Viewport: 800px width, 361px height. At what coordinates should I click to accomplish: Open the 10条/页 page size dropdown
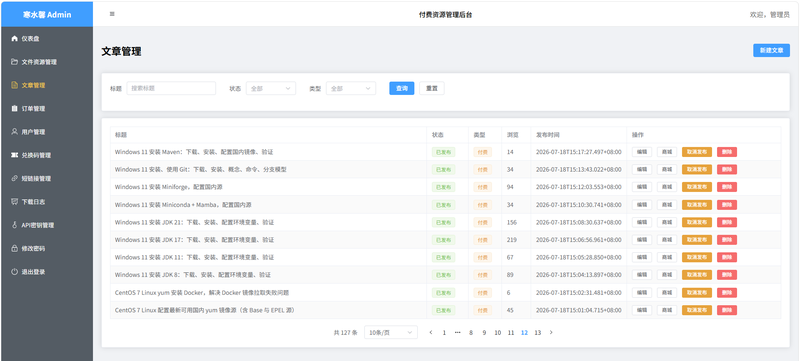pyautogui.click(x=391, y=332)
